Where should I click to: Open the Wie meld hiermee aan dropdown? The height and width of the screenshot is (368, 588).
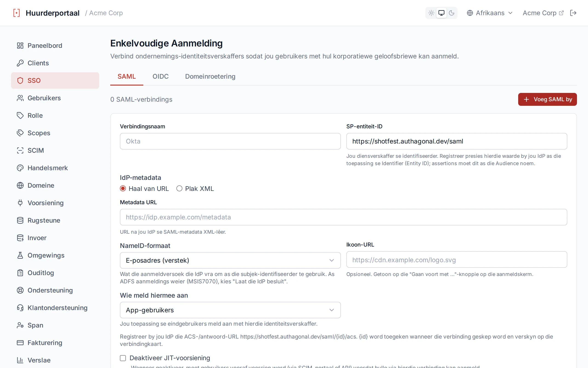tap(230, 310)
